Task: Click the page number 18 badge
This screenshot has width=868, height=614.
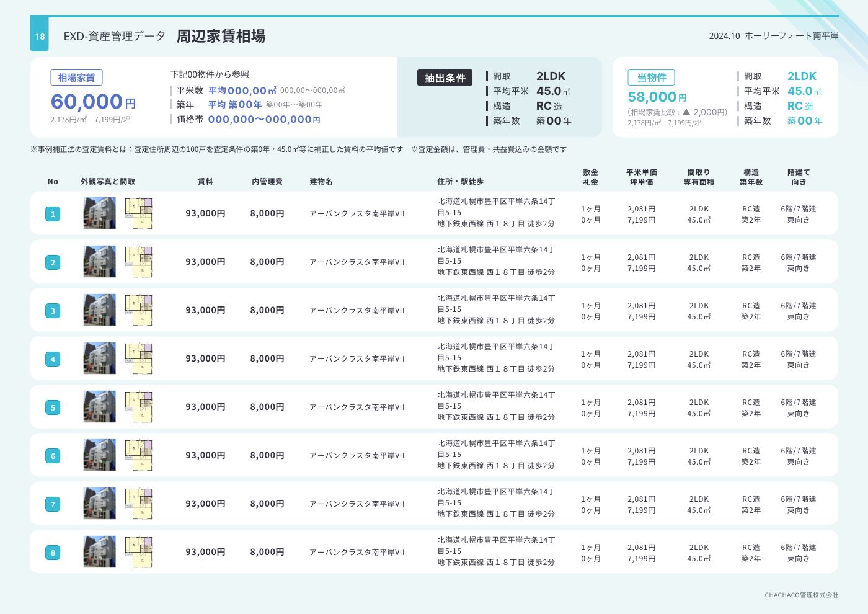Action: pos(40,36)
